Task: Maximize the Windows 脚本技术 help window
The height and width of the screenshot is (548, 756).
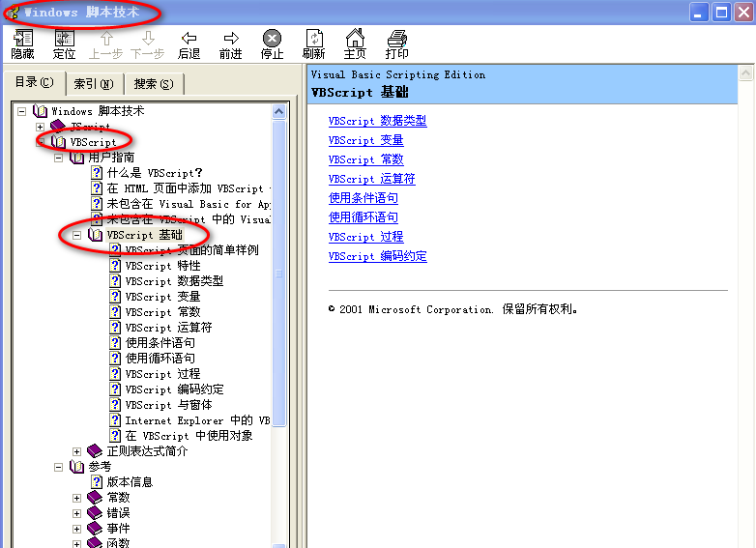Action: (722, 13)
